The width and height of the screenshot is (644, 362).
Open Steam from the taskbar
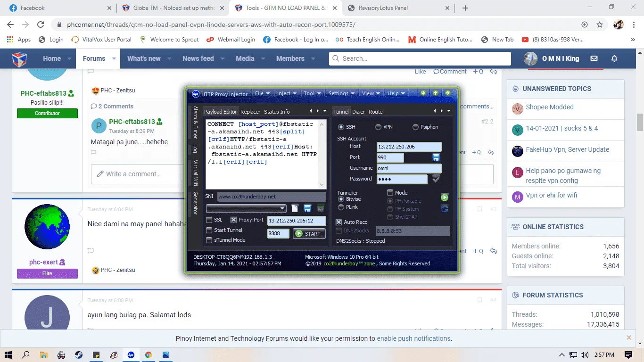(x=78, y=354)
